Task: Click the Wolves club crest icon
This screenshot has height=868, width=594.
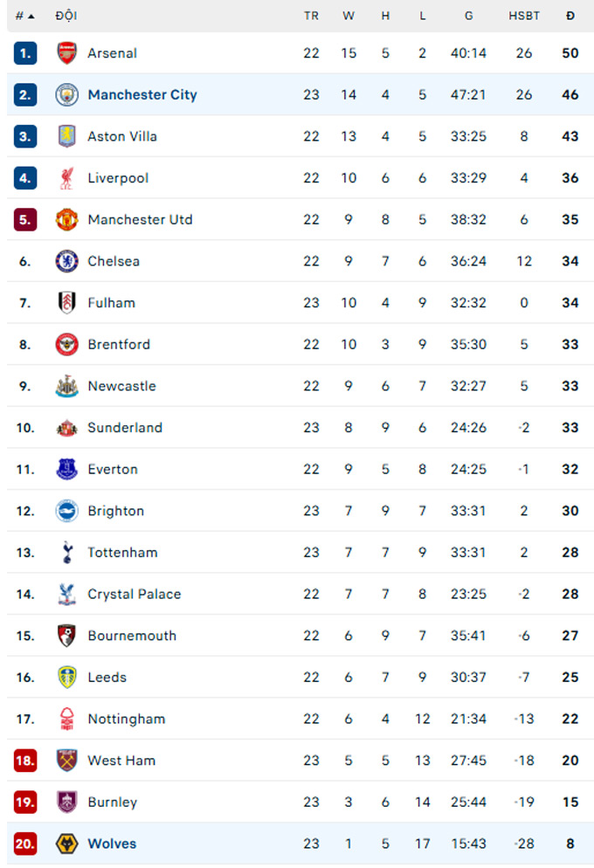Action: 67,844
